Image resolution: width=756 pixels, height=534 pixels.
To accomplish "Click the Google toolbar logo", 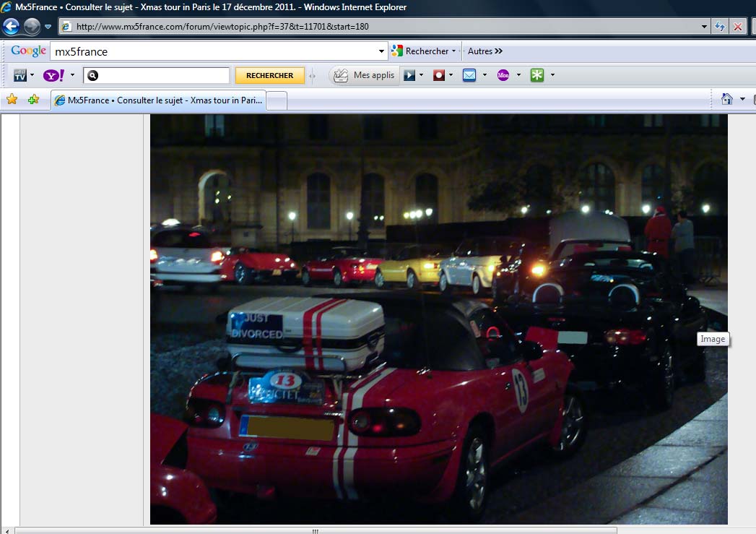I will point(28,51).
